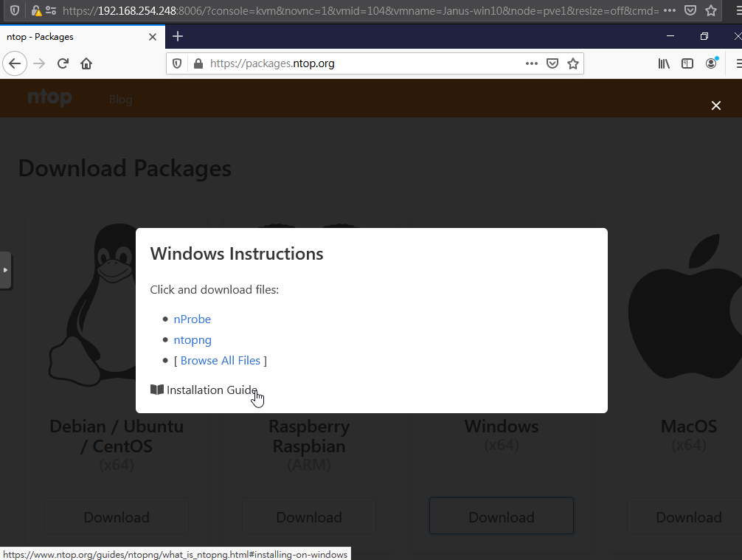Click the ntop logo in the header
This screenshot has height=560, width=742.
click(x=49, y=98)
